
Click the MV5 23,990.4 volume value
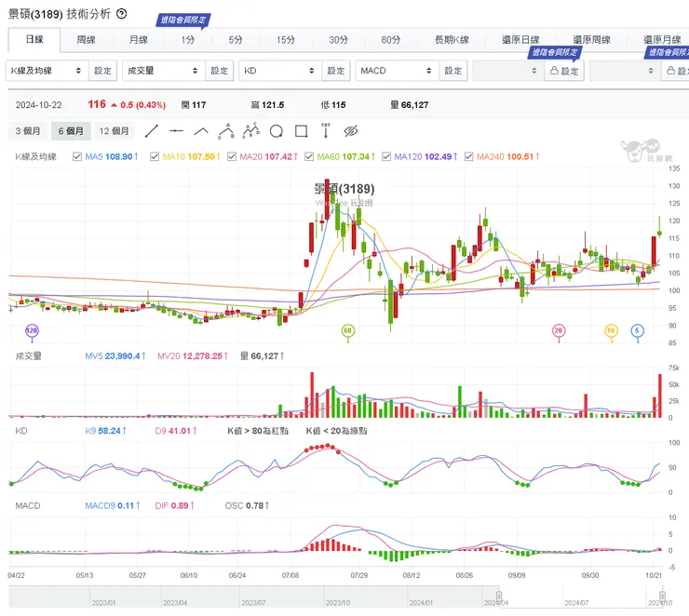(x=115, y=356)
